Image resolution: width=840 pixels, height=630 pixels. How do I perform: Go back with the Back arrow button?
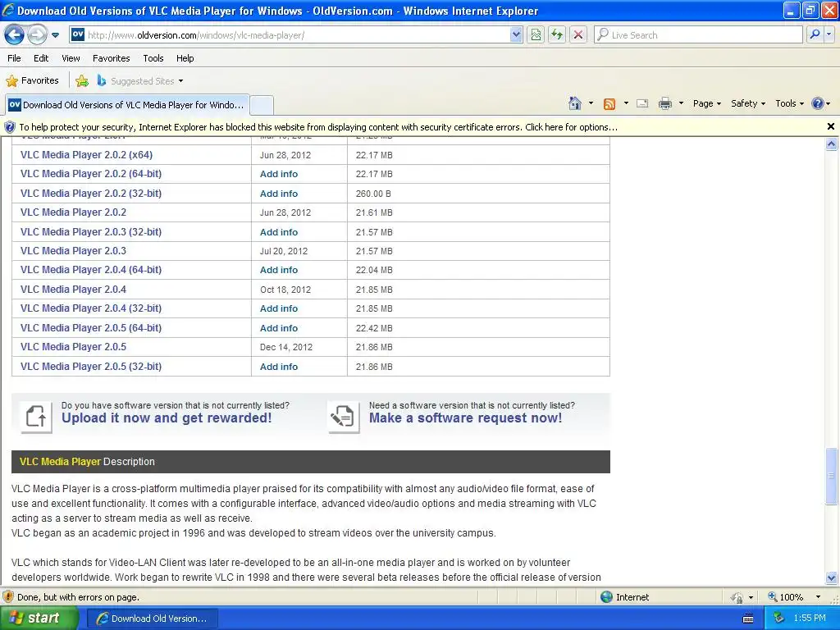(x=15, y=34)
